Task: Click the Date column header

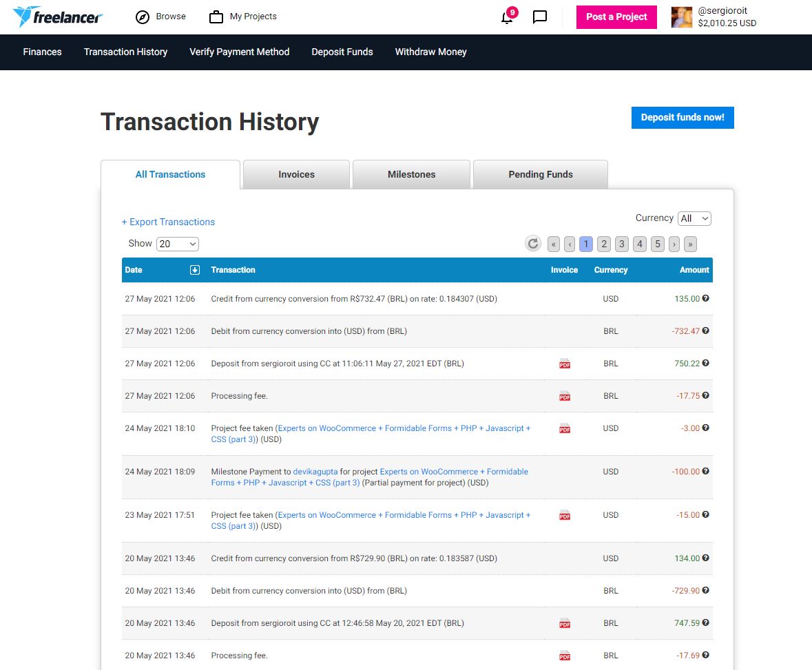Action: (134, 270)
